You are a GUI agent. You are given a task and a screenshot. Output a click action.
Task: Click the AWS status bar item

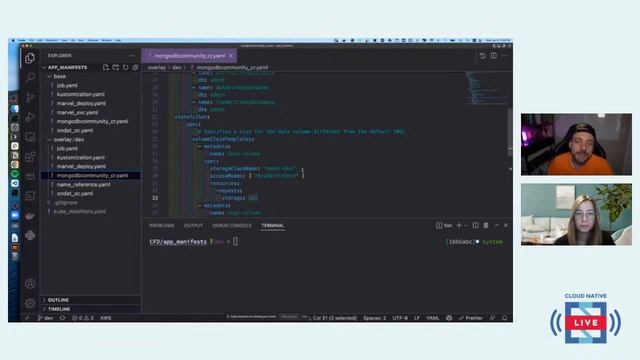point(105,318)
